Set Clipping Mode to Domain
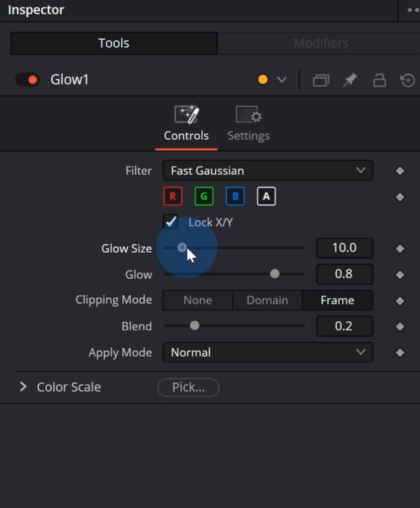The image size is (420, 508). coord(267,301)
